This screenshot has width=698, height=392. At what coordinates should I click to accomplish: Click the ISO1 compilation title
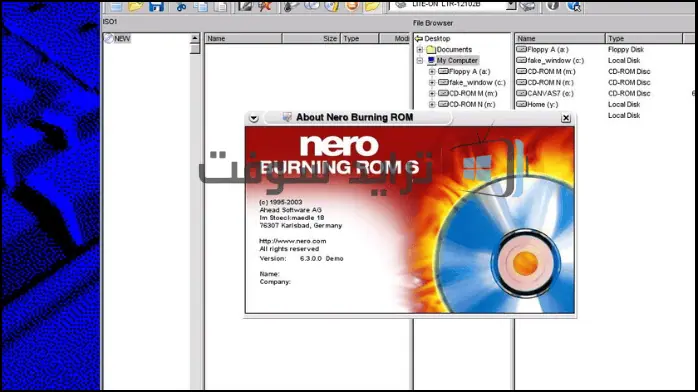click(110, 21)
